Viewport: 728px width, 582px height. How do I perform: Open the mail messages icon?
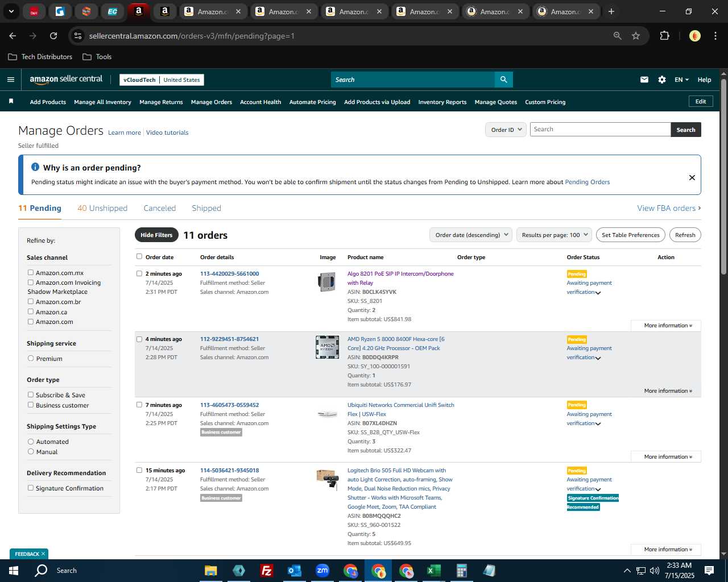point(644,80)
